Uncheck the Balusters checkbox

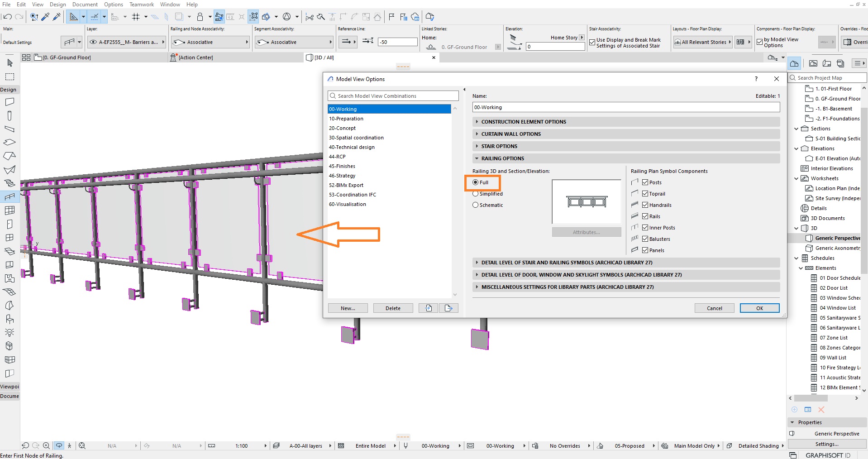pyautogui.click(x=644, y=239)
